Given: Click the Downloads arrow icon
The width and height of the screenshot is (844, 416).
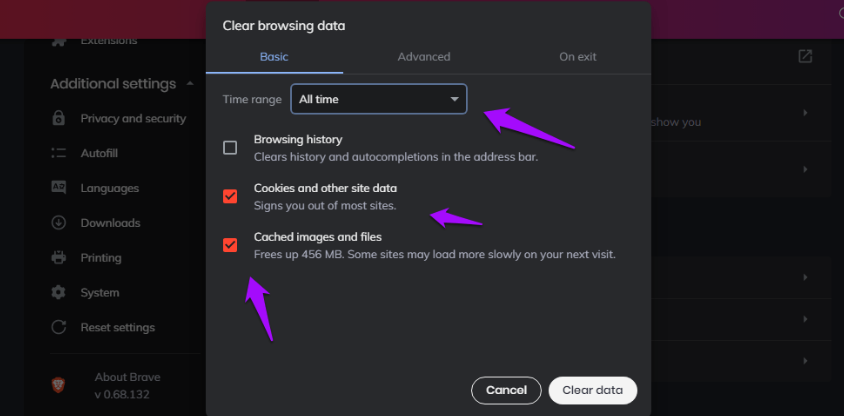Looking at the screenshot, I should point(59,223).
